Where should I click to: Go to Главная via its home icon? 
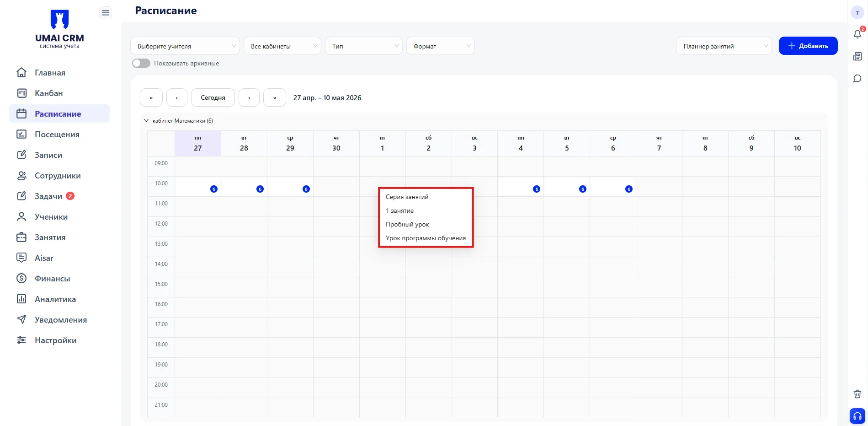[x=21, y=73]
